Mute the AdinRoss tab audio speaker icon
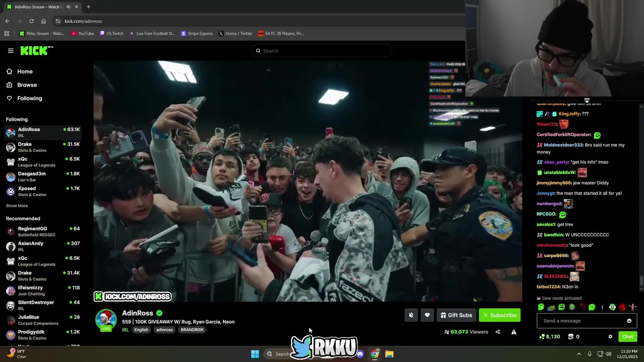The width and height of the screenshot is (644, 362). click(68, 7)
